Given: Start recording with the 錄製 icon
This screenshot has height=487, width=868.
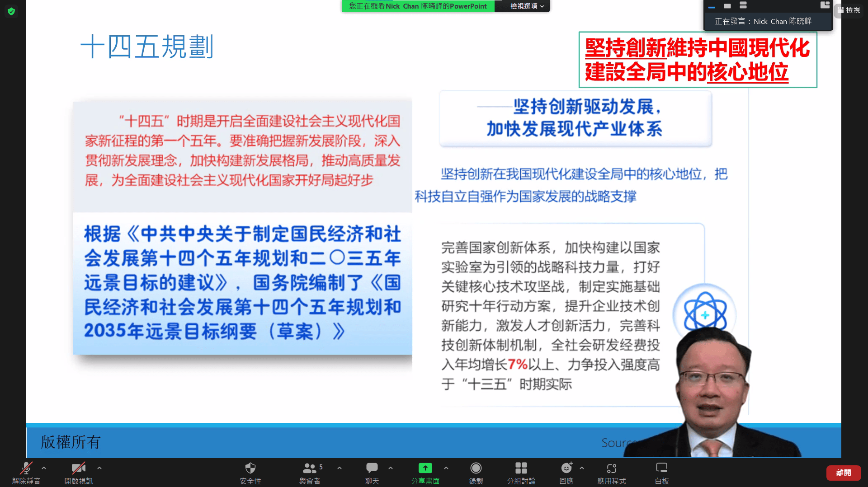Looking at the screenshot, I should click(x=476, y=468).
